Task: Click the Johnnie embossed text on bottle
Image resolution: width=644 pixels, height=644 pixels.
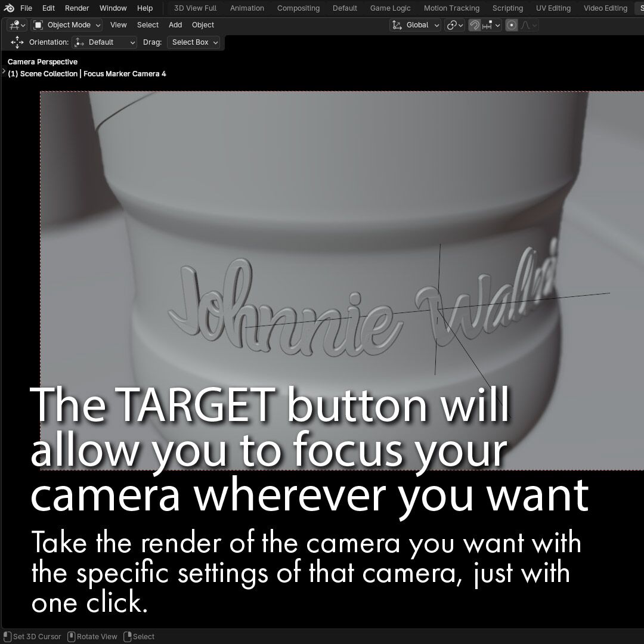Action: click(280, 313)
